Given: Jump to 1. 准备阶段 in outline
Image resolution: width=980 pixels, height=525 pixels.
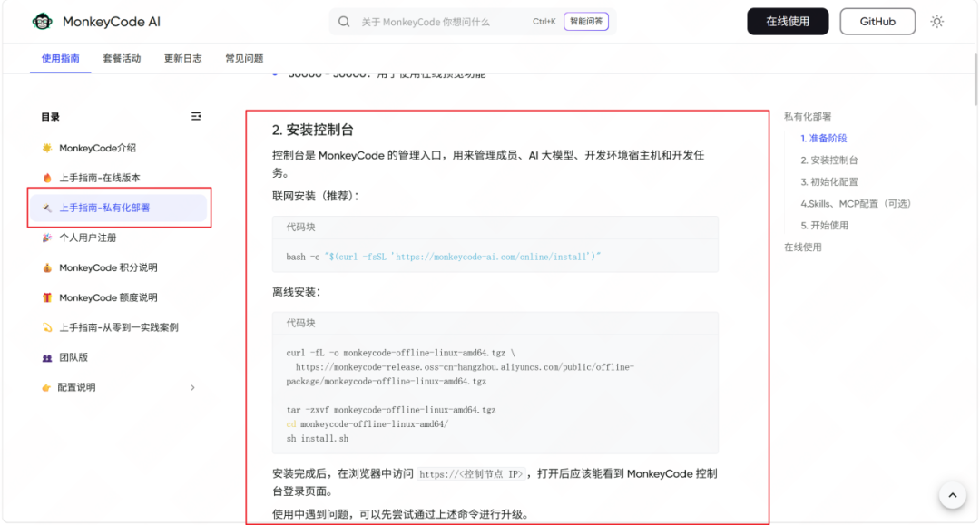Looking at the screenshot, I should pos(824,139).
